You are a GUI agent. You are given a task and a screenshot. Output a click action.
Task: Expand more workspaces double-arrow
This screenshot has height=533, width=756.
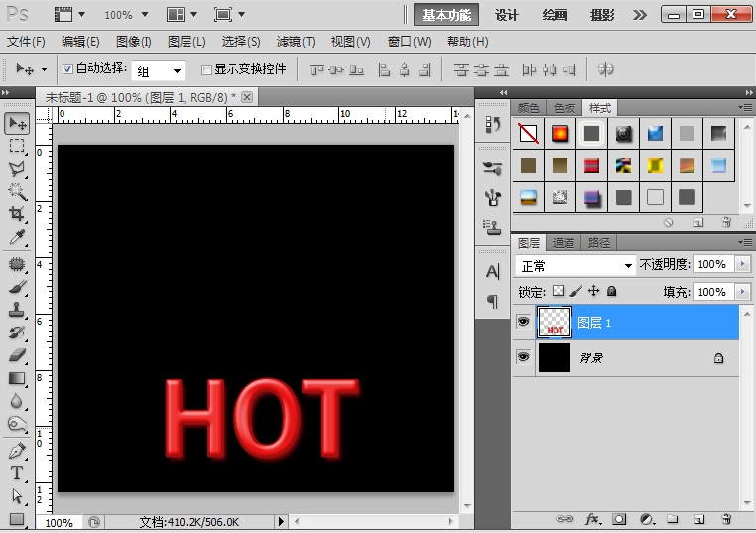[x=639, y=15]
